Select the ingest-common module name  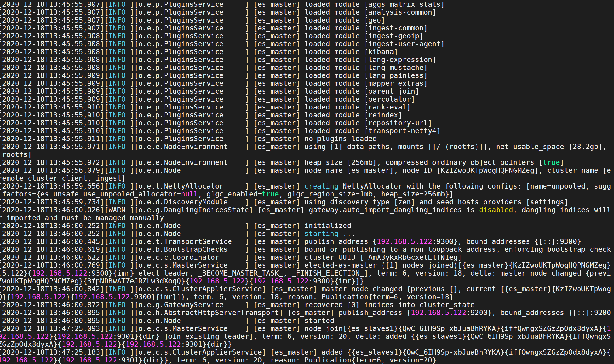coord(396,28)
